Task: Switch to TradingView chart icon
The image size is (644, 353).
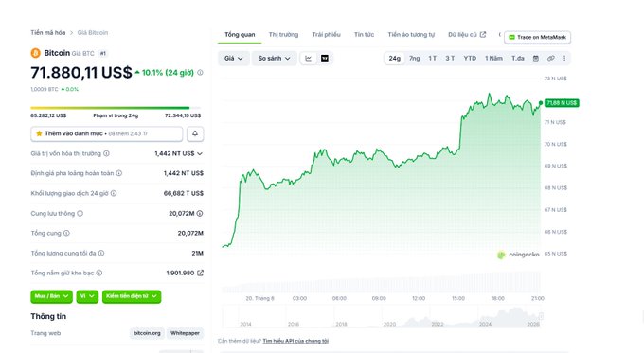Action: point(325,59)
